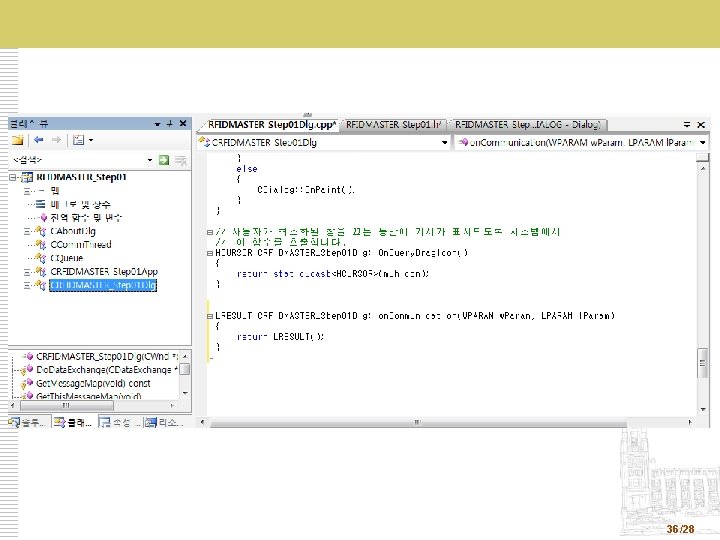Screen dimensions: 720x540
Task: Select the global functions and variables item
Action: (86, 217)
